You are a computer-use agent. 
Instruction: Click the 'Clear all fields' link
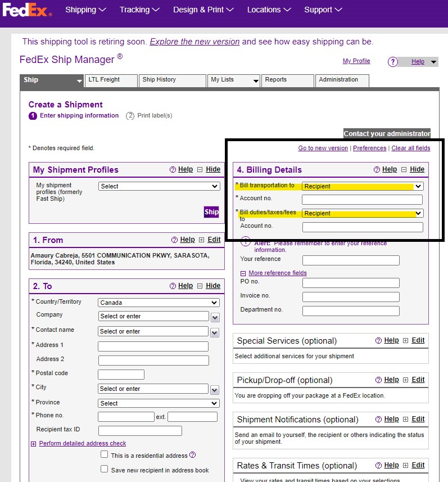tap(410, 148)
